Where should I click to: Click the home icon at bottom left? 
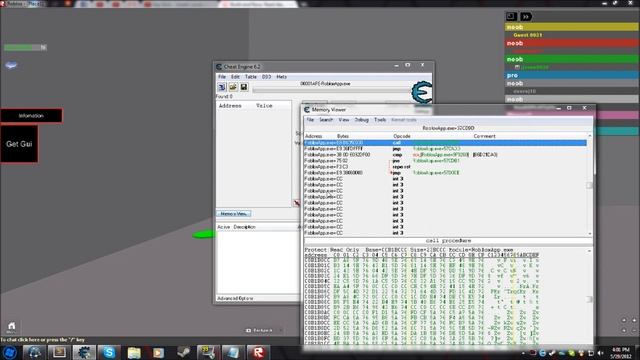[11, 326]
